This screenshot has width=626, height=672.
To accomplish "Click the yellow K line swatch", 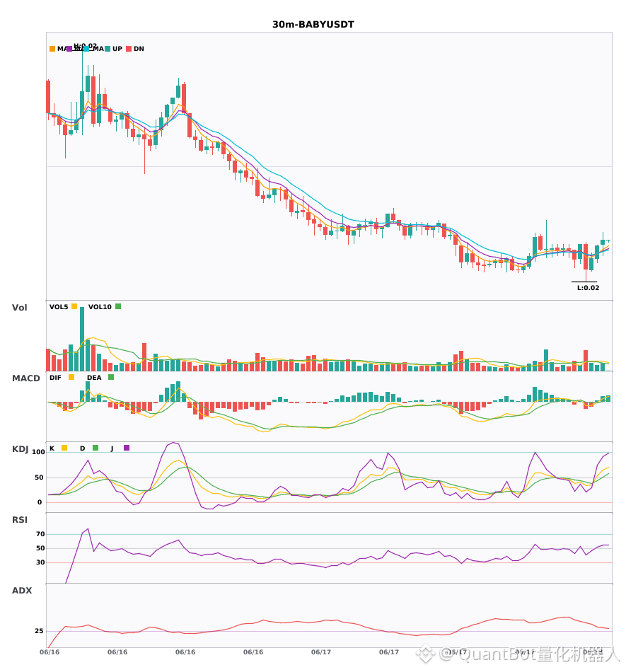I will click(x=64, y=448).
